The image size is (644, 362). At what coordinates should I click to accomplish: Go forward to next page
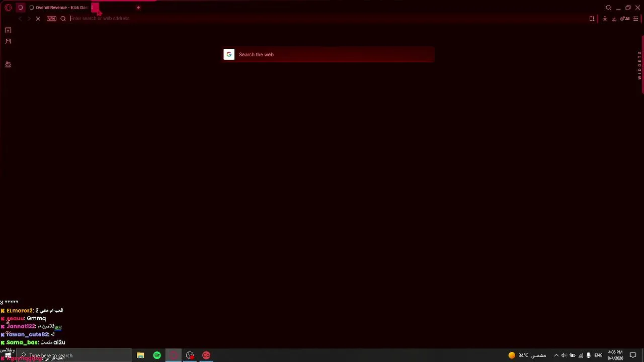(29, 19)
